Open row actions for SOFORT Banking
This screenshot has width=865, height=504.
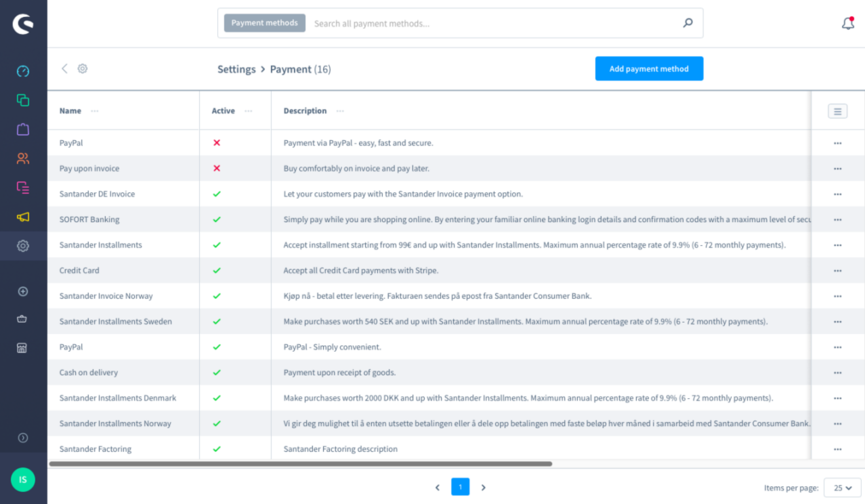[838, 219]
